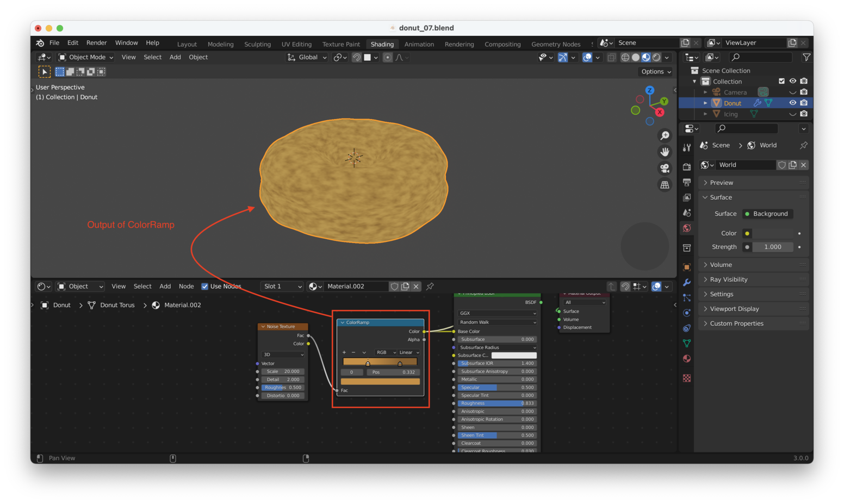Switch to the Compositing workspace tab
The image size is (844, 504).
click(502, 44)
